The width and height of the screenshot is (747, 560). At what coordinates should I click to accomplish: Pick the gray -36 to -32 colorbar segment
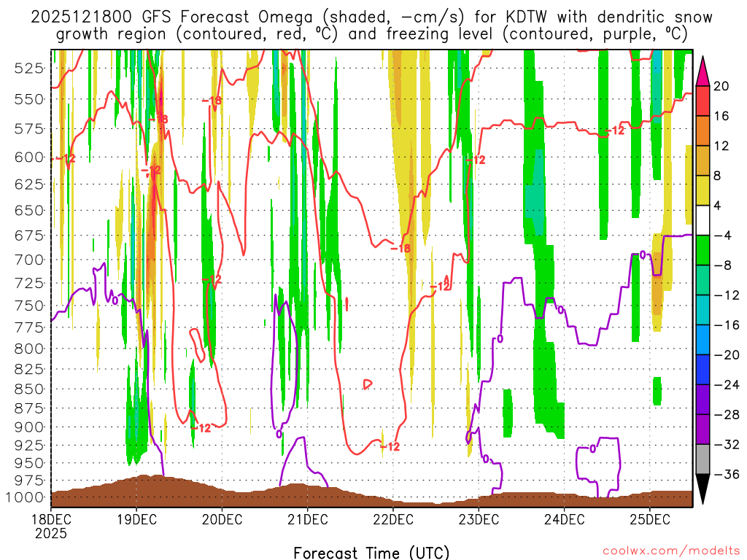pyautogui.click(x=703, y=459)
